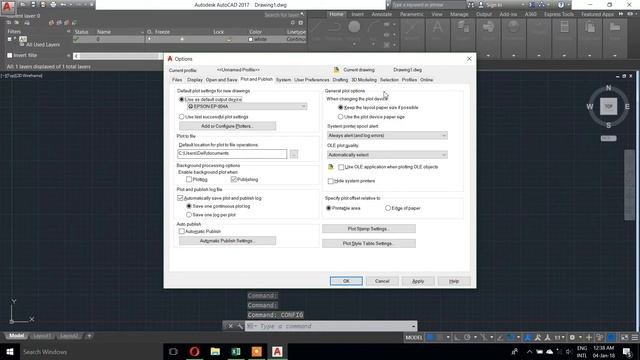
Task: Click the command line customize wrench icon
Action: 240,326
